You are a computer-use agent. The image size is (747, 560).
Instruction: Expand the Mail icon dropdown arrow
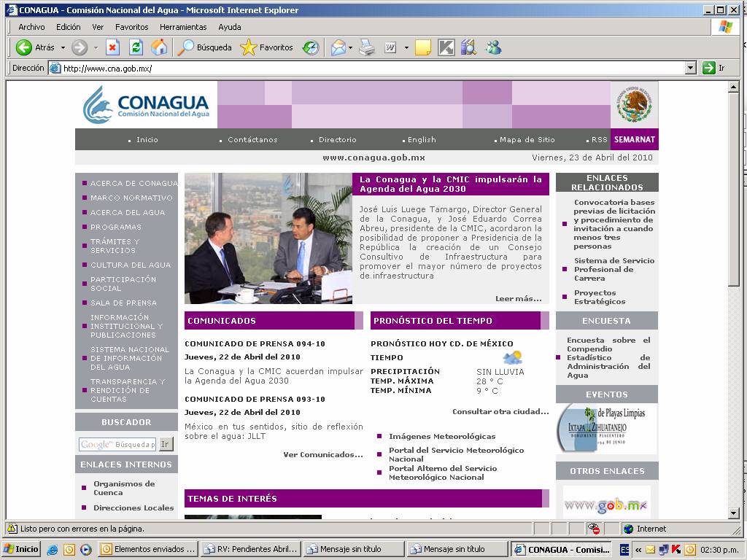coord(350,48)
